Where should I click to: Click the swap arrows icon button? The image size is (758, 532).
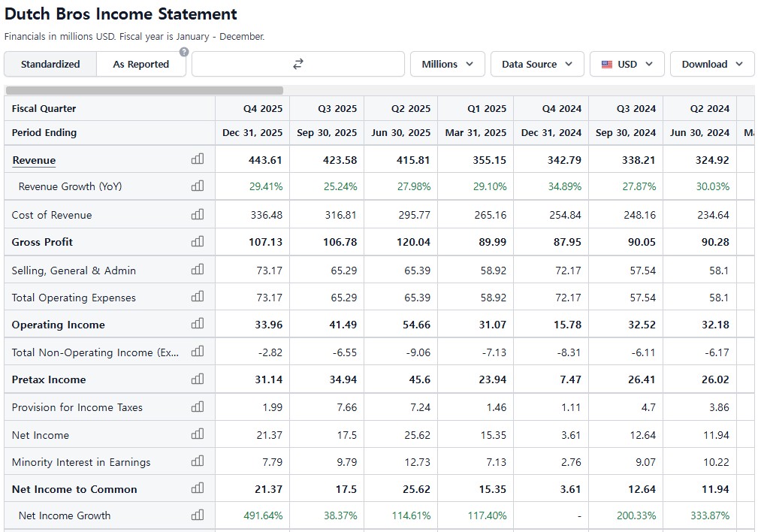point(297,64)
